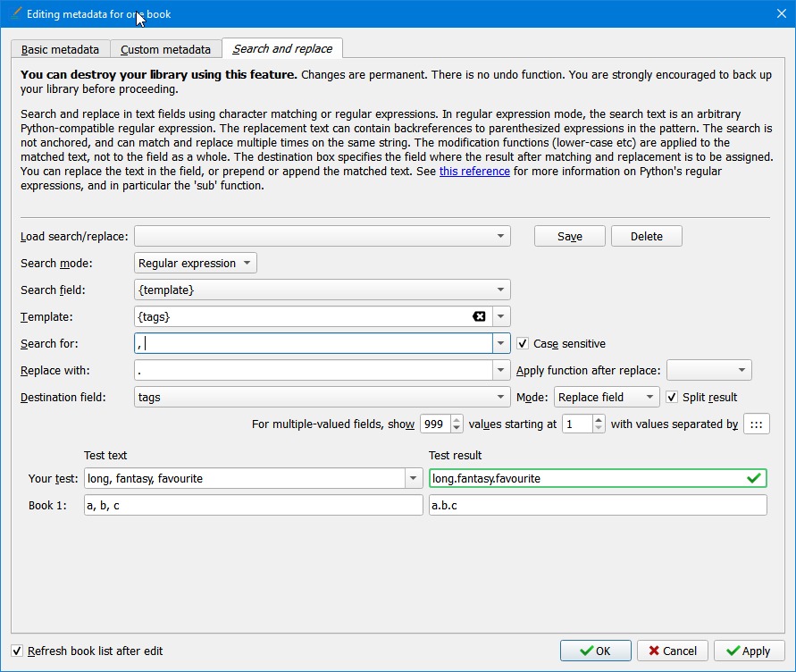Click inside the Replace with text field

pyautogui.click(x=313, y=370)
